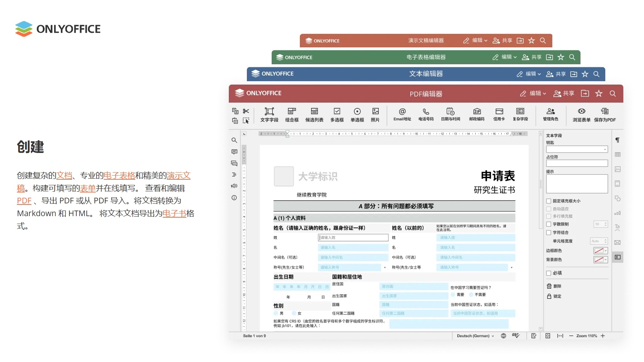Screen dimensions: 644x362
Task: Open table settings in right sidebar
Action: 617,154
